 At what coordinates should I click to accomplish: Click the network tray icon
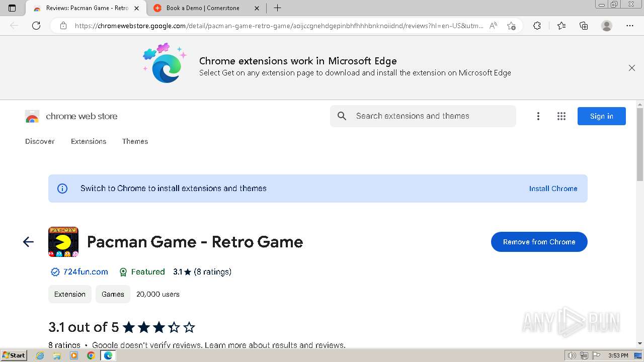[x=584, y=355]
